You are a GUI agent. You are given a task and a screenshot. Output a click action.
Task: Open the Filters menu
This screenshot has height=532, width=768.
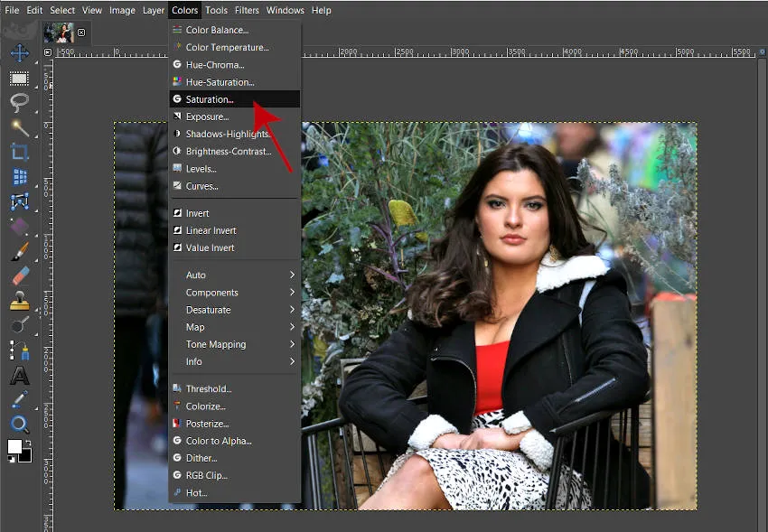click(247, 10)
